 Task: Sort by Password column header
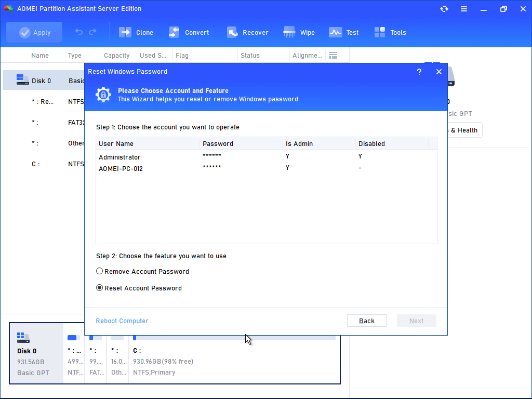[x=241, y=143]
